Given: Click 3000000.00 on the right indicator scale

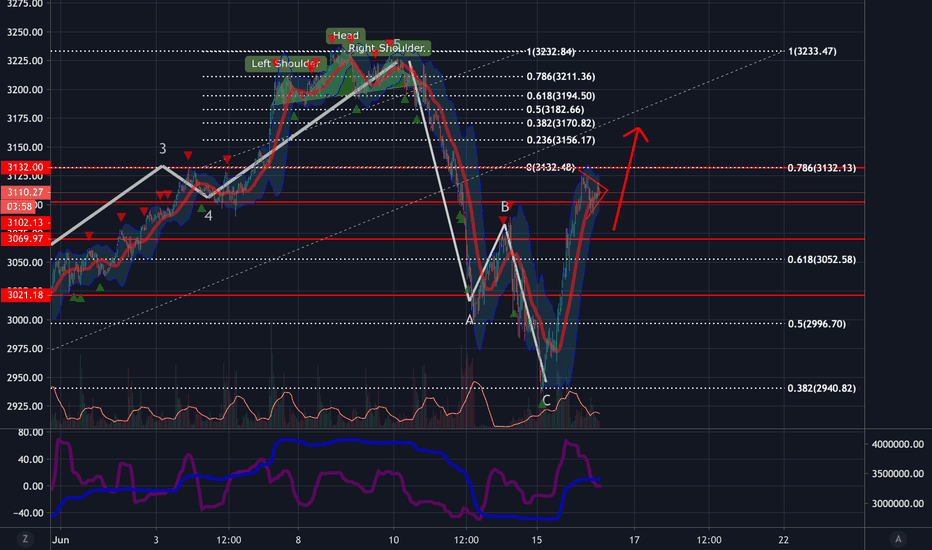Looking at the screenshot, I should (x=898, y=503).
